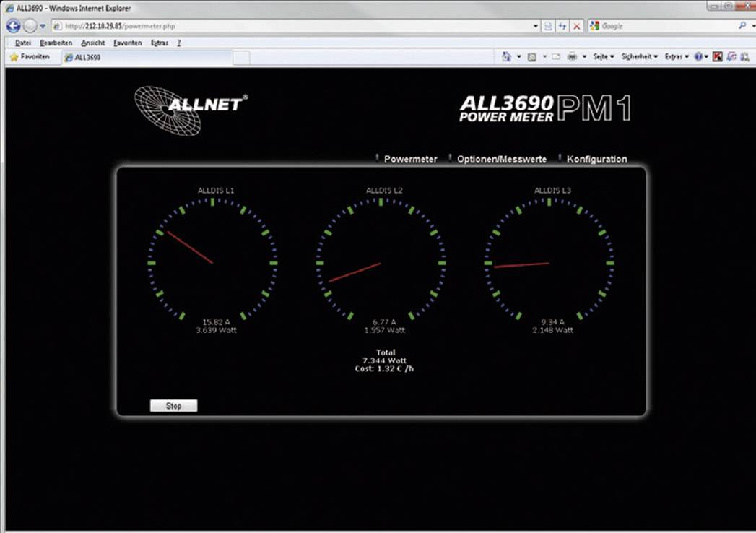Open the Powermeter page link

point(410,159)
